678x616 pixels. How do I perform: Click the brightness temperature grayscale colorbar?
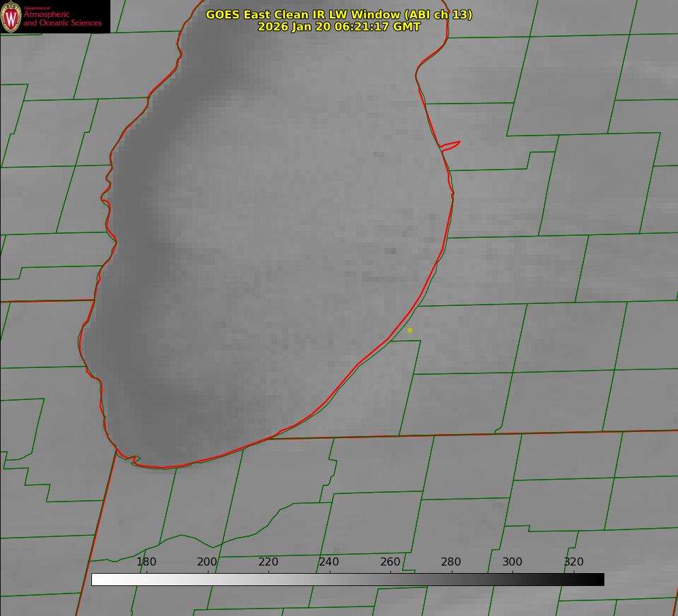[348, 579]
